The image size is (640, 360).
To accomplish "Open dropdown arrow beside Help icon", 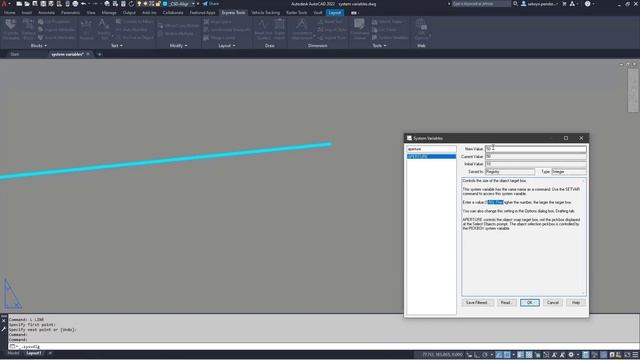I will click(x=593, y=4).
